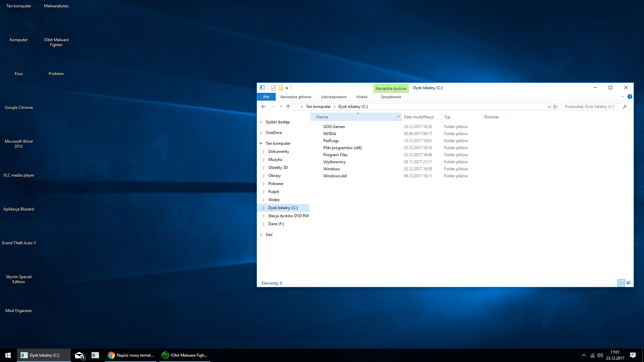The image size is (644, 362).
Task: Select the Grand Theft Auto V desktop shortcut
Action: coord(19,243)
